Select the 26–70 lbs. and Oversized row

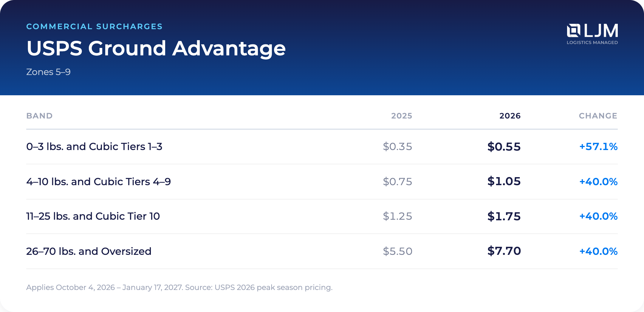coord(322,251)
